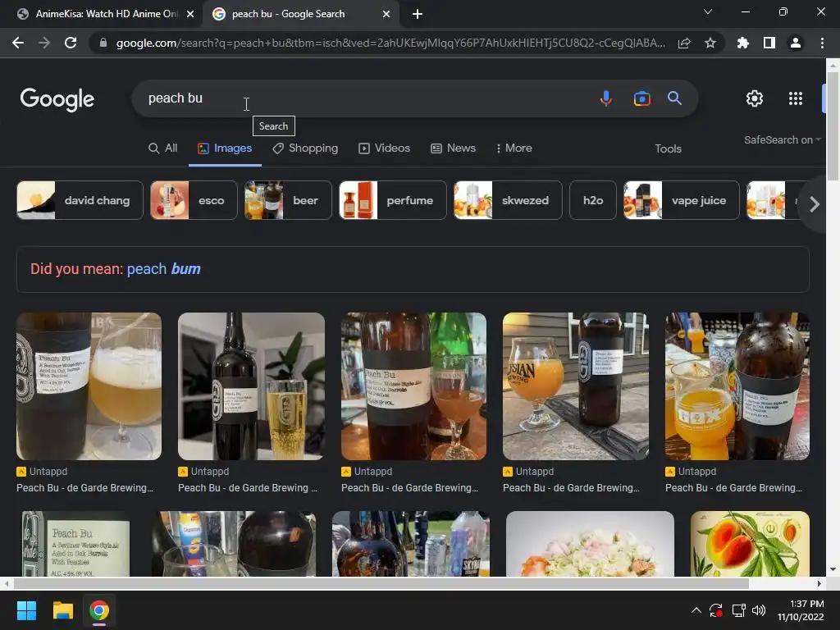
Task: Open the clock showing 1:37 PM
Action: click(801, 610)
